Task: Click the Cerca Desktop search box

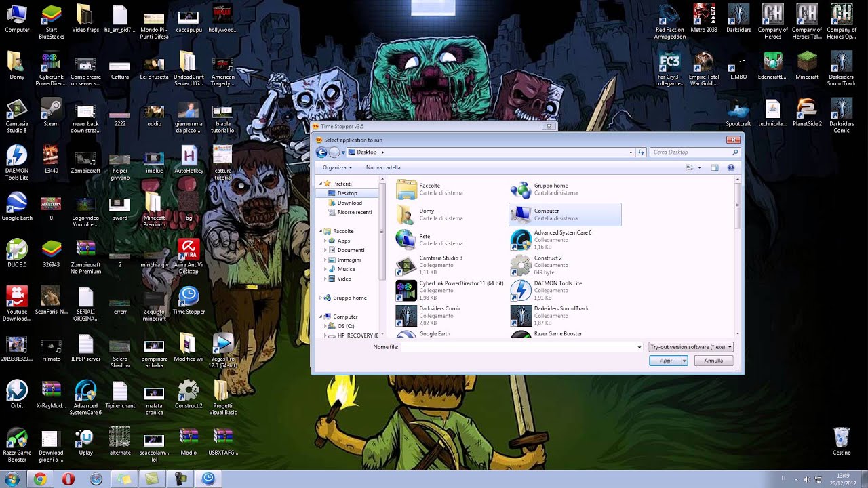Action: click(x=694, y=152)
